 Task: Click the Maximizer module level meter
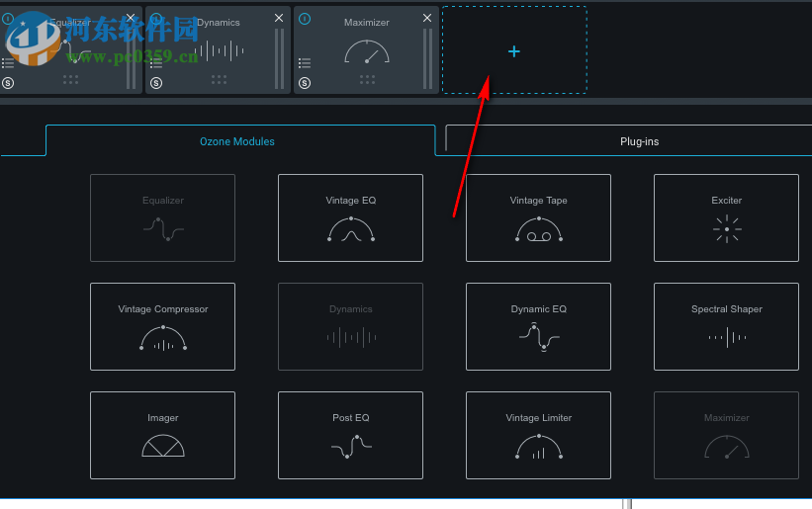[x=427, y=58]
